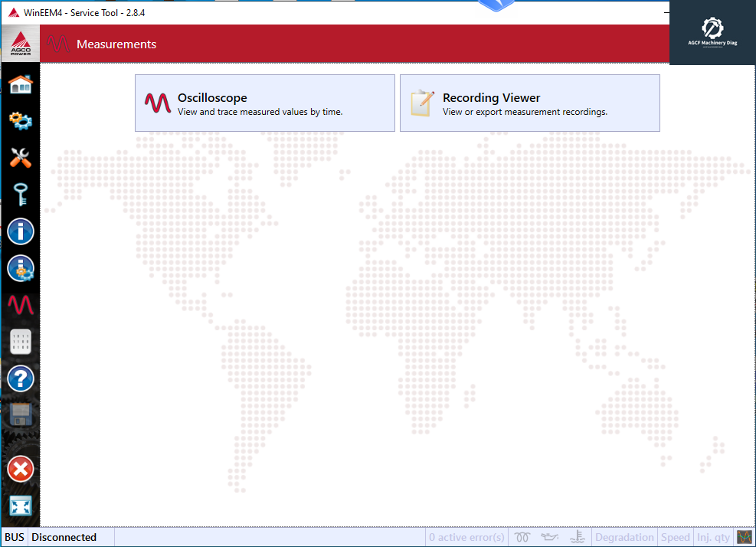Viewport: 756px width, 547px height.
Task: Open the binary data grid icon
Action: click(x=21, y=342)
